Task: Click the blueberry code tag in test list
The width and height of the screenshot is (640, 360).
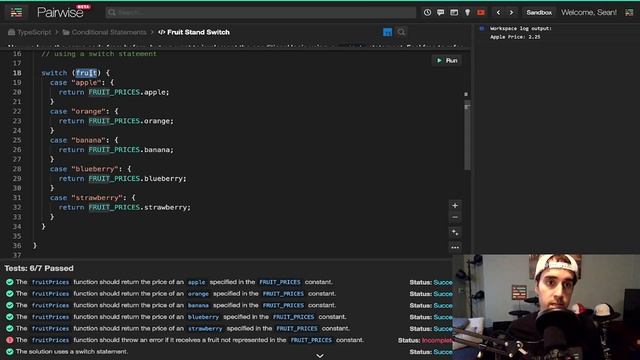Action: pos(203,317)
